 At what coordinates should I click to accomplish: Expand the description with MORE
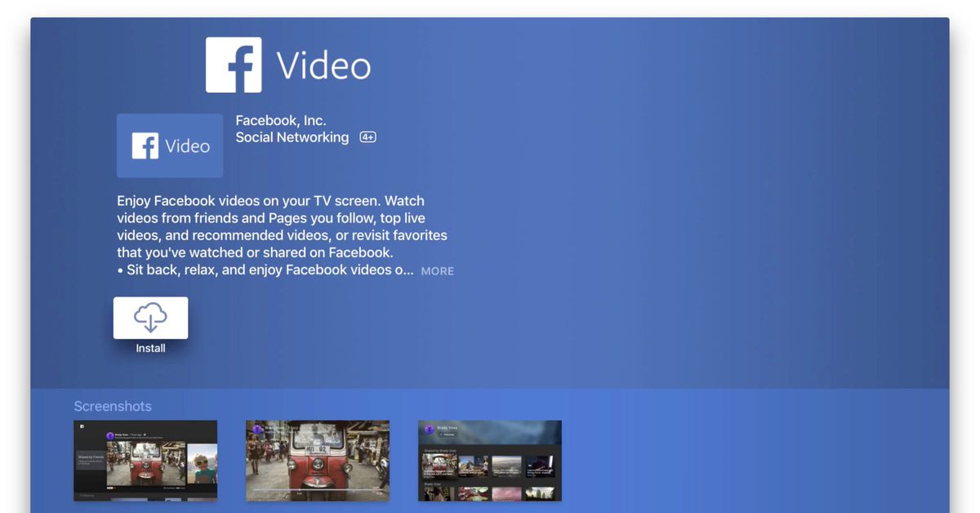click(437, 271)
